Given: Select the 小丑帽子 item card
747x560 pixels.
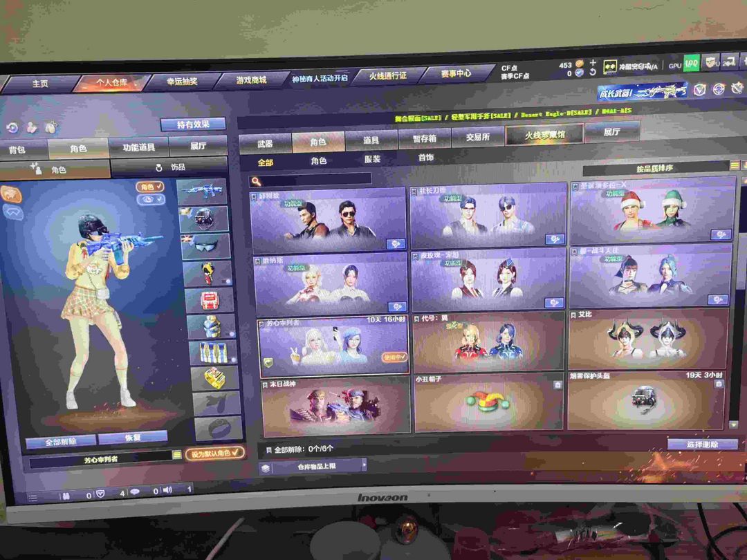Looking at the screenshot, I should tap(488, 403).
